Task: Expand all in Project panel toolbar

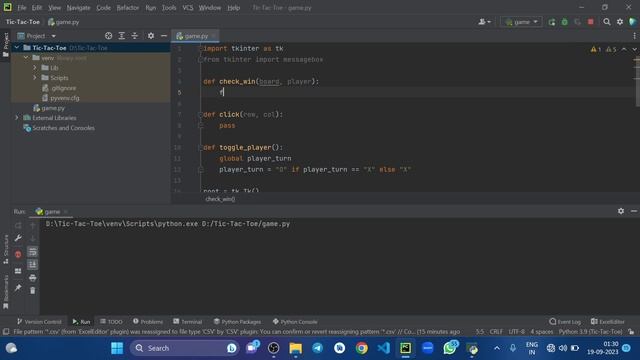Action: click(x=122, y=36)
